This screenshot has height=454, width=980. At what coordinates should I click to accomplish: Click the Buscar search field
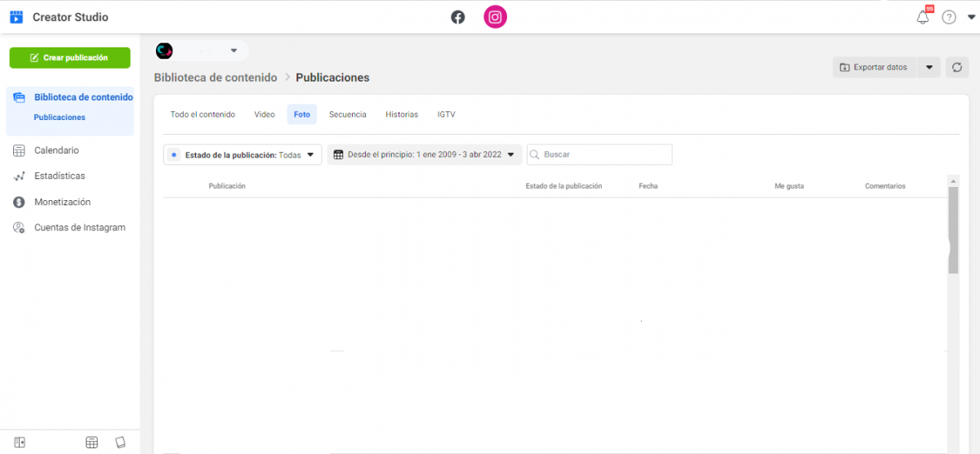click(x=605, y=154)
